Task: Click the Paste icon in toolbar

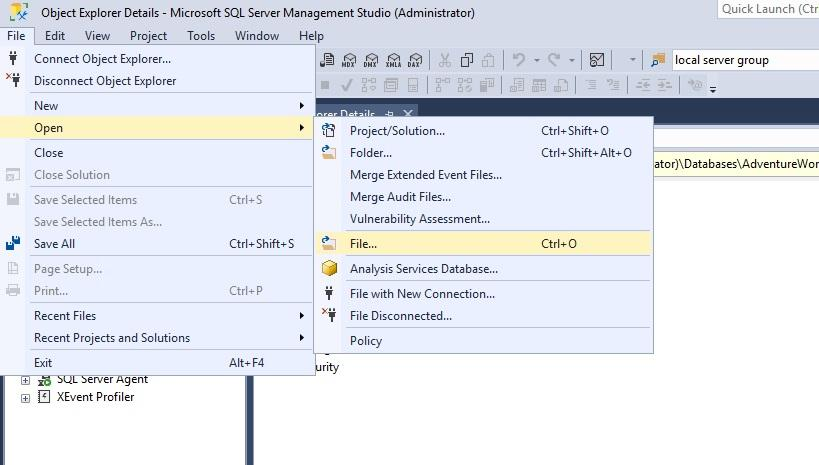Action: coord(488,60)
